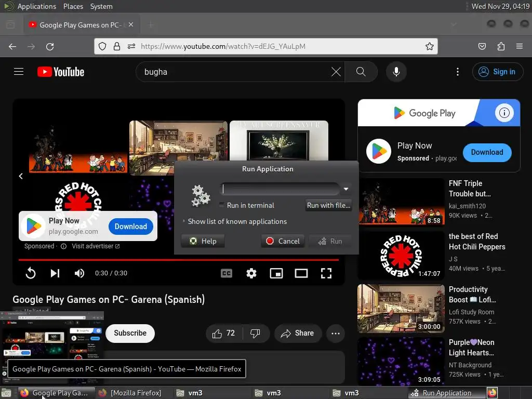The height and width of the screenshot is (399, 532).
Task: Open more actions ellipsis under video
Action: point(336,333)
